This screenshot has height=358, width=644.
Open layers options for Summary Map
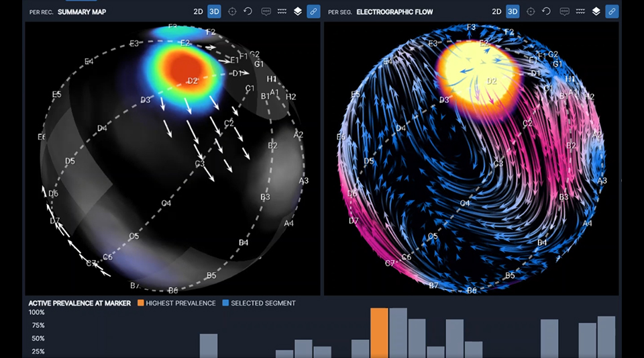(x=298, y=11)
